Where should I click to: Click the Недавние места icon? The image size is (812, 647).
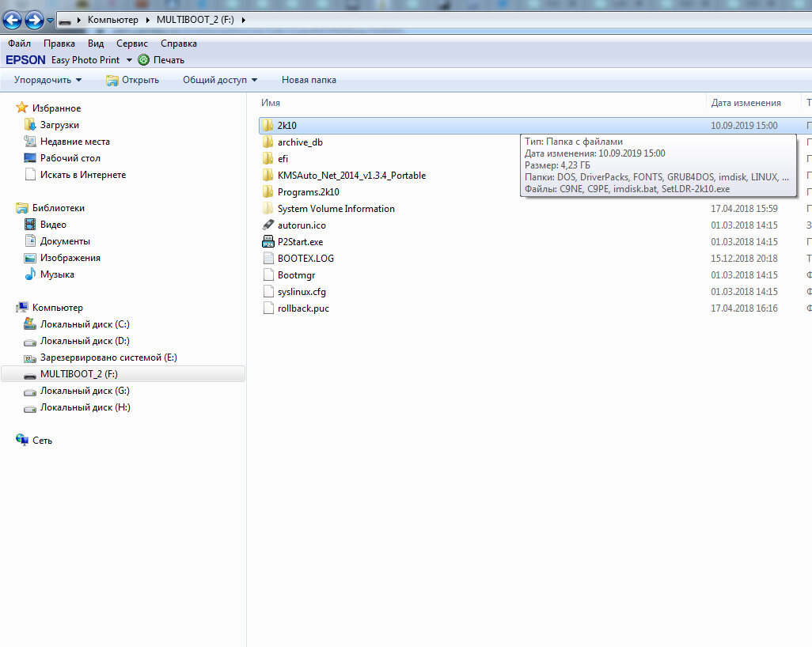coord(30,142)
